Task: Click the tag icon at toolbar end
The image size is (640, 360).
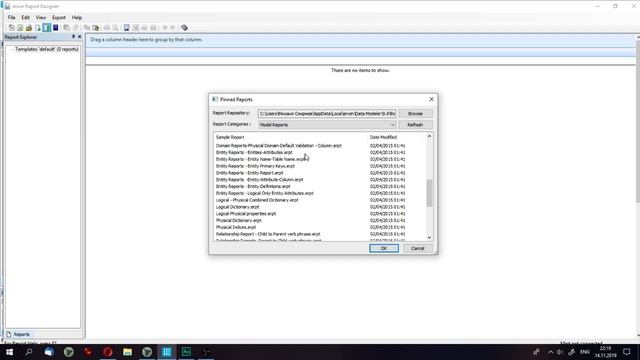Action: pos(184,28)
